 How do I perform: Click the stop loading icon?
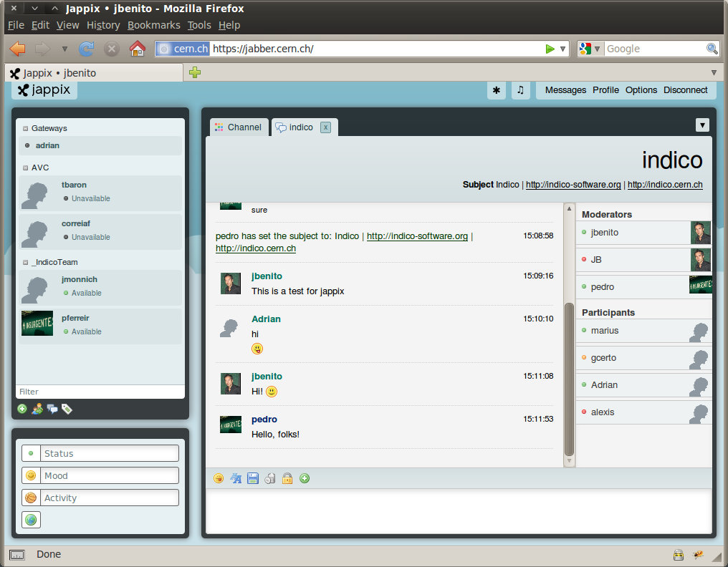click(112, 49)
